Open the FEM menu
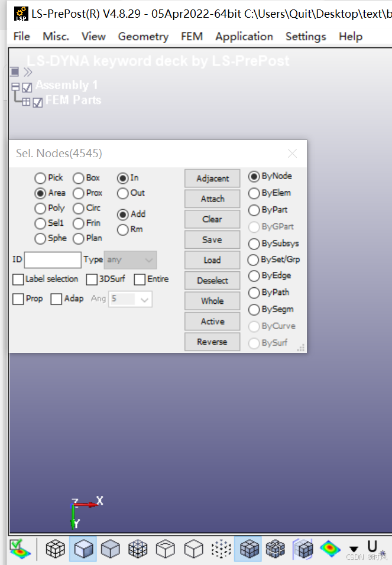 click(x=192, y=37)
